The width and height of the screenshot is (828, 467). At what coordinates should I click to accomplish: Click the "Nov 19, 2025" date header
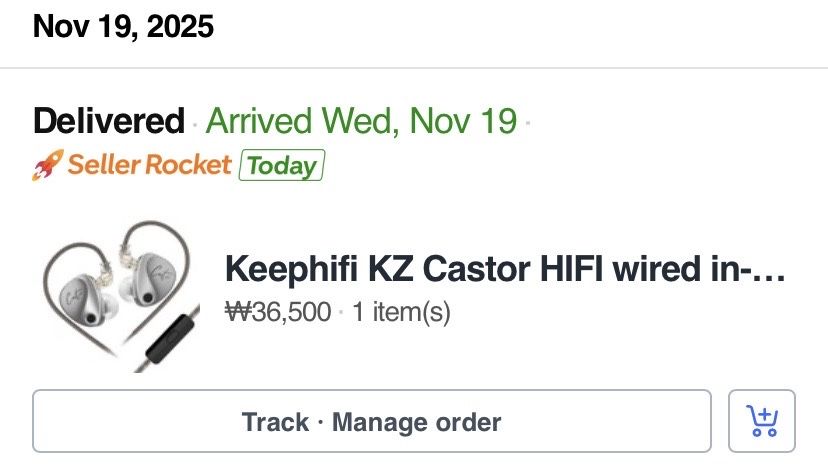124,27
